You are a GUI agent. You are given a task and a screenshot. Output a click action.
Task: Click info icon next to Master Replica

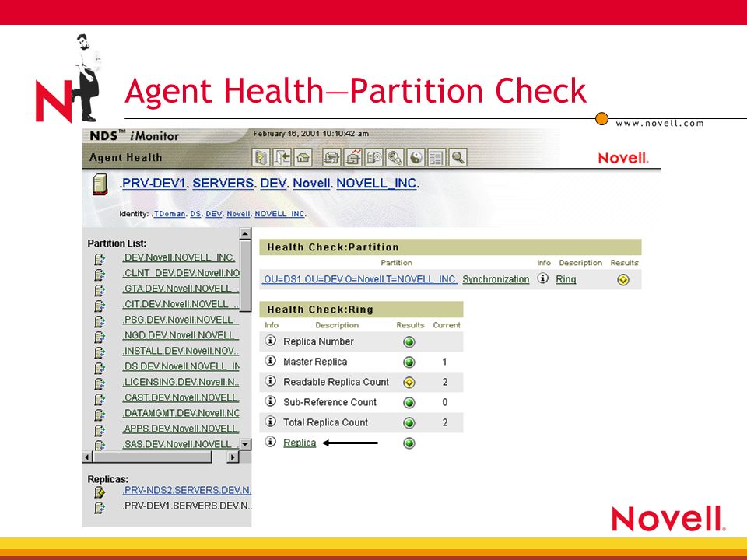[271, 361]
